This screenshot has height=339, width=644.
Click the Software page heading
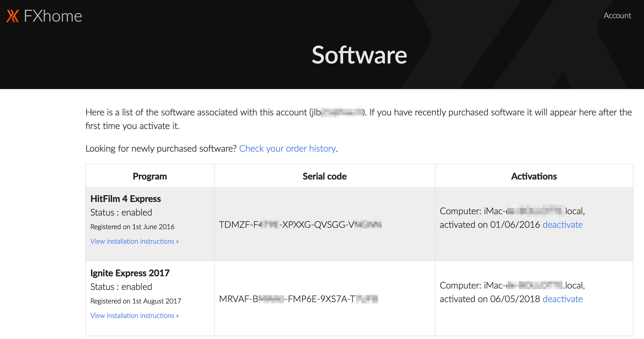359,55
